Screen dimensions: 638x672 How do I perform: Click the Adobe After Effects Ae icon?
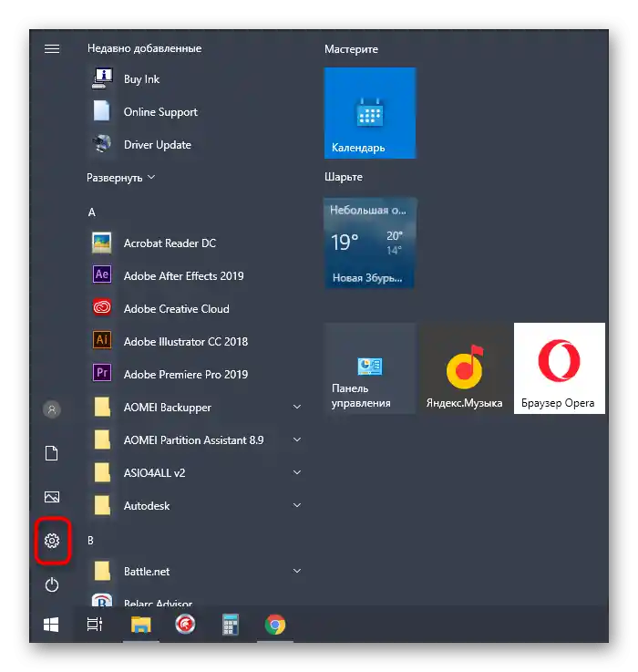pos(102,274)
